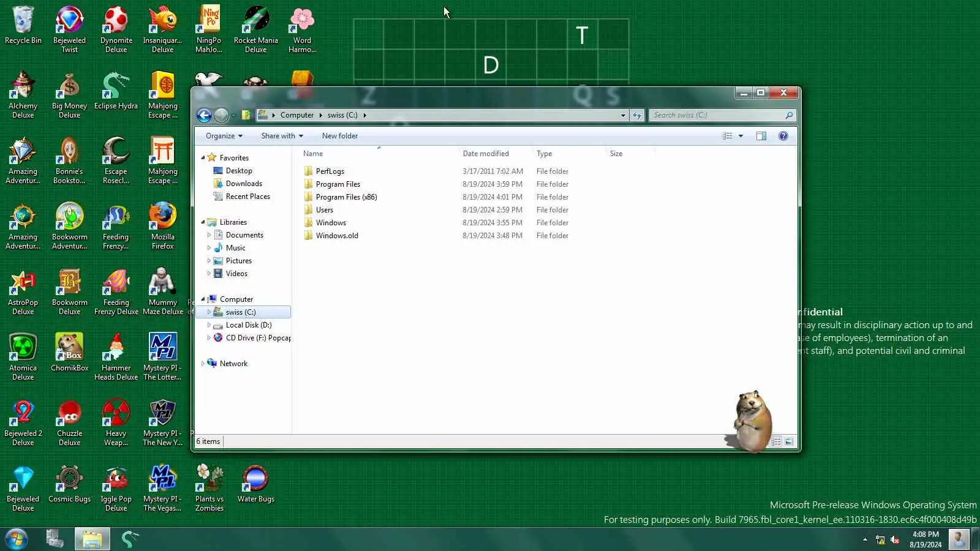
Task: Click the volume icon in system tray
Action: pos(895,539)
